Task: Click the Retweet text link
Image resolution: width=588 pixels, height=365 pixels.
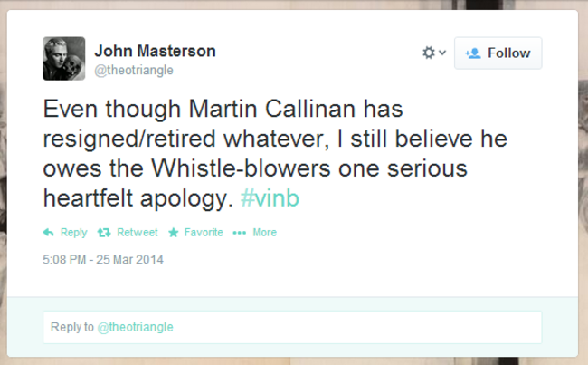Action: [138, 233]
